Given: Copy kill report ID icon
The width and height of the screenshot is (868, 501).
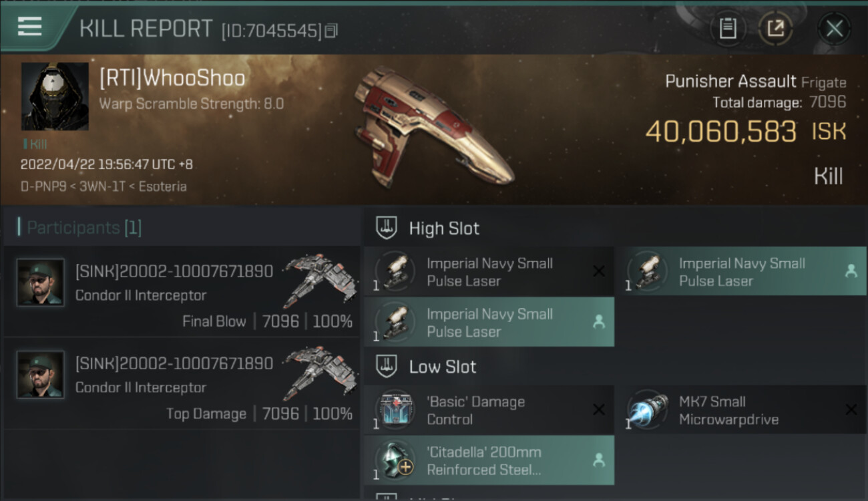Looking at the screenshot, I should click(332, 30).
